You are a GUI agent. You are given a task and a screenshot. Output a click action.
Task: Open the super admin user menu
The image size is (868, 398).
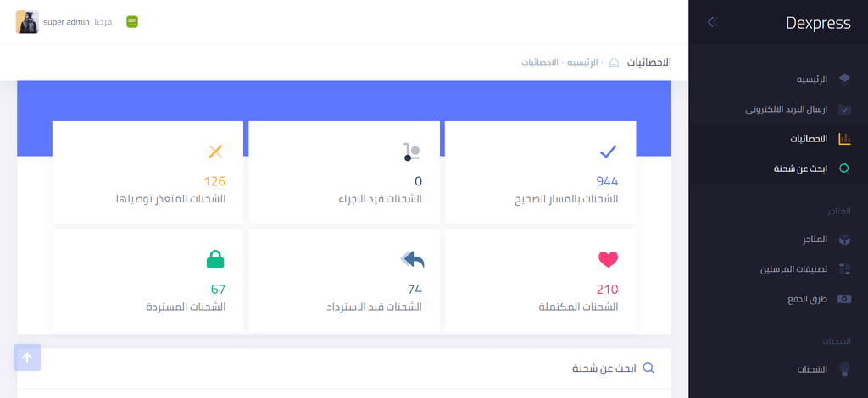(x=64, y=22)
